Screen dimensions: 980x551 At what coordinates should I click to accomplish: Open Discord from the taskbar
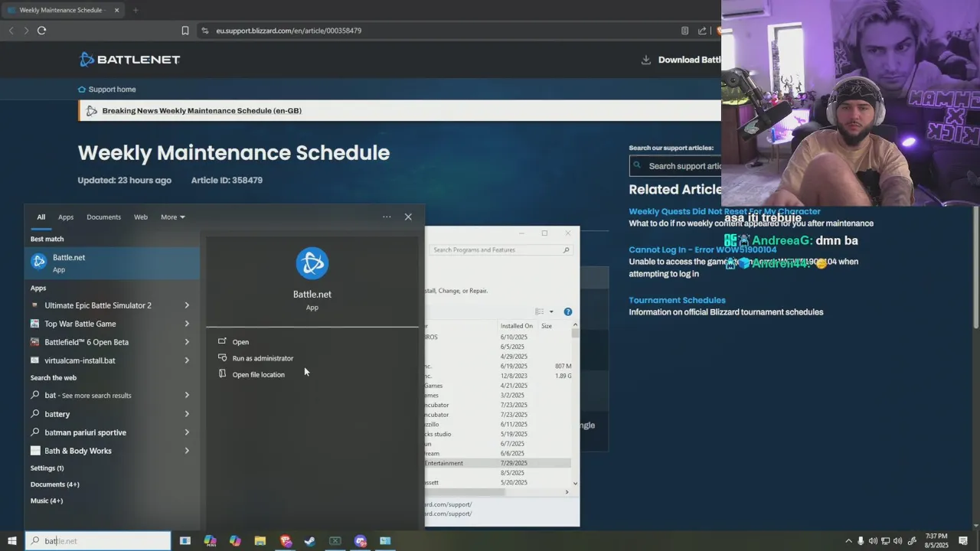coord(361,541)
